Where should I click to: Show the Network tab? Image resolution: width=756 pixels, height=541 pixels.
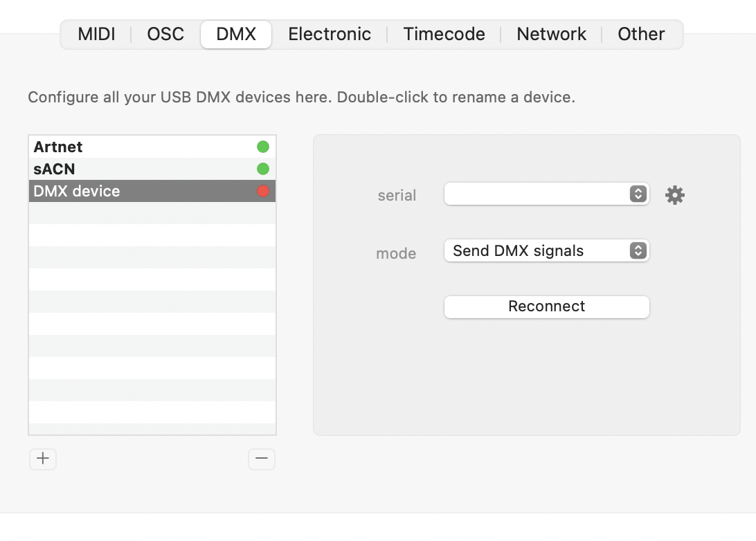pos(551,35)
